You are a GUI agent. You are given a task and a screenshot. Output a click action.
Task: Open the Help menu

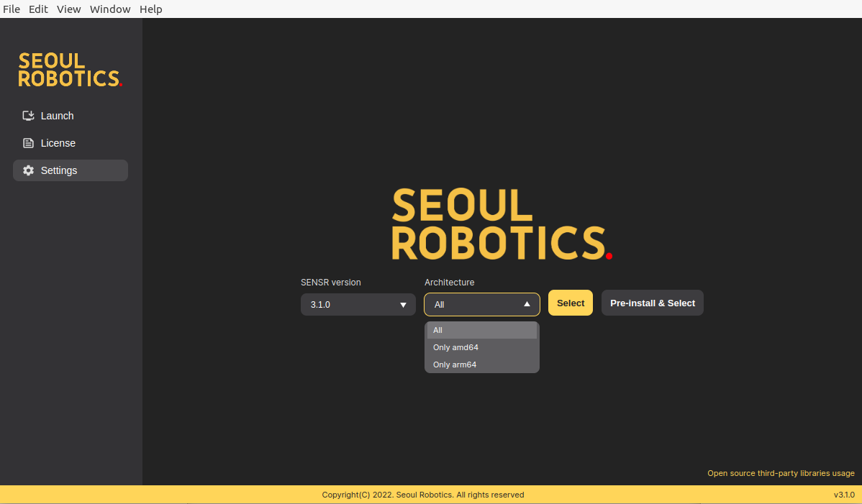coord(150,9)
